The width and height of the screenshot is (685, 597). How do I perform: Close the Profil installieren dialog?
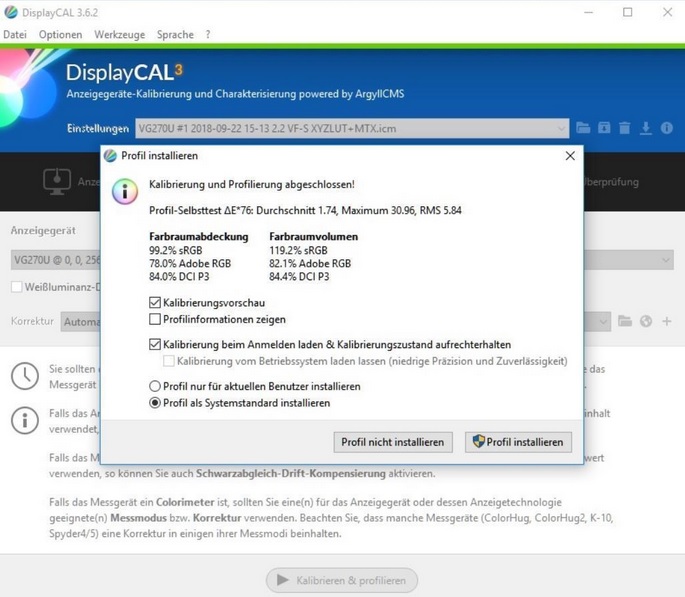tap(570, 156)
